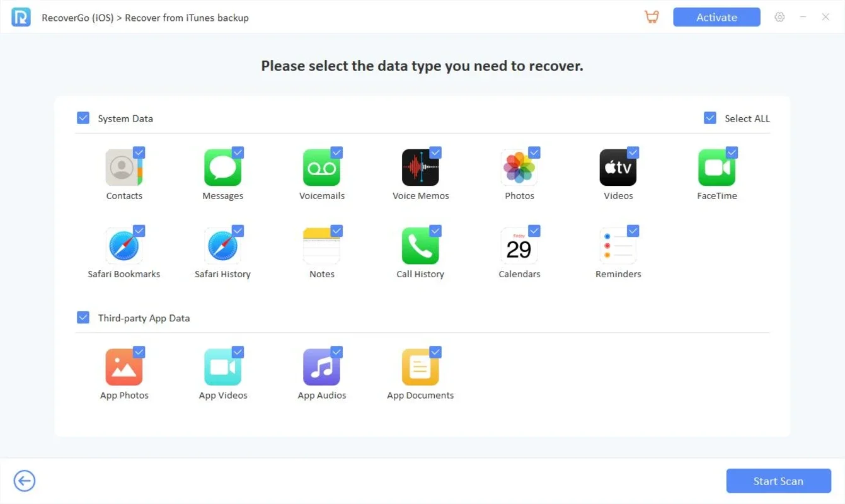Uncheck the System Data checkbox
The height and width of the screenshot is (504, 845).
pyautogui.click(x=83, y=118)
